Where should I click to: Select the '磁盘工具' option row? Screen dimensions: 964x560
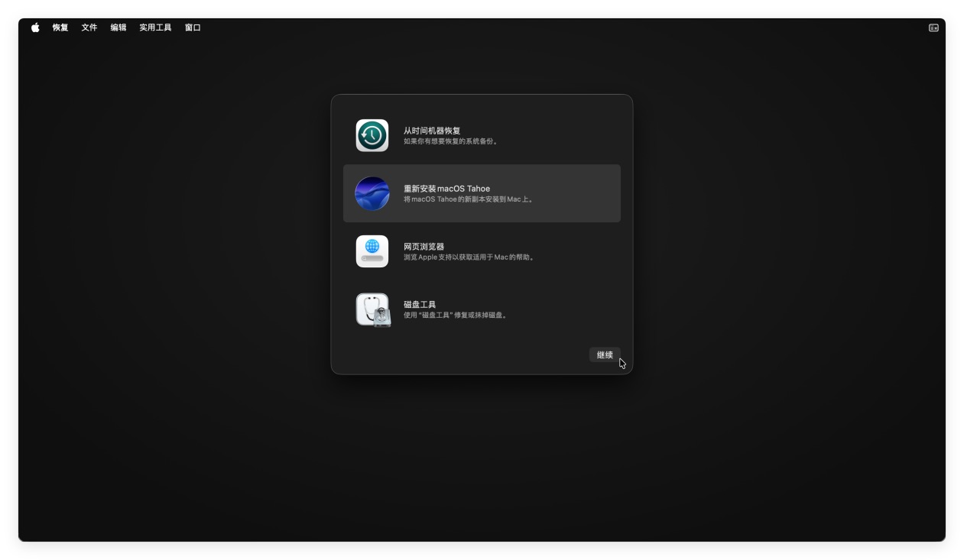pyautogui.click(x=482, y=309)
